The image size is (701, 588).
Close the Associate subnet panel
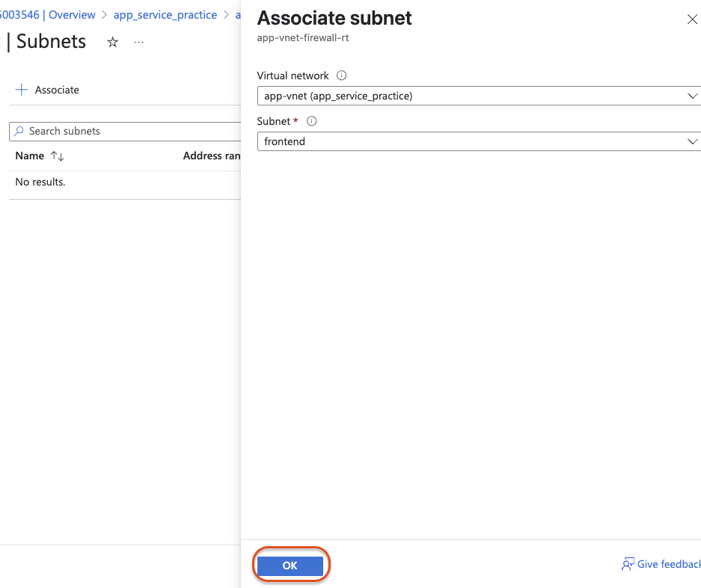[x=692, y=19]
